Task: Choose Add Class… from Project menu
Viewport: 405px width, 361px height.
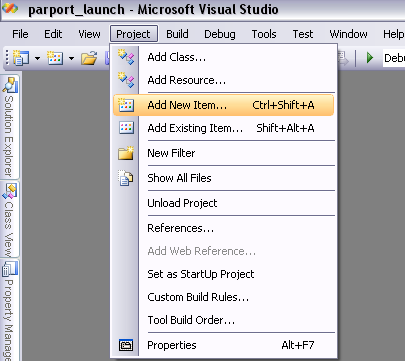Action: coord(223,57)
